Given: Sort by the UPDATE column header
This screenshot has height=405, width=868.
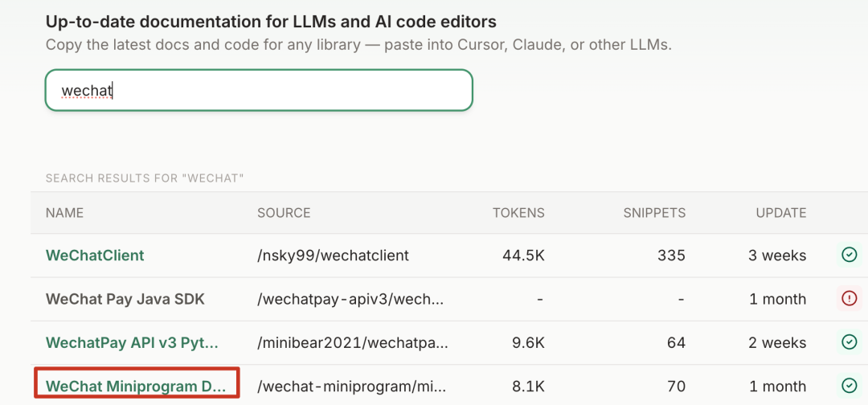Looking at the screenshot, I should point(781,212).
